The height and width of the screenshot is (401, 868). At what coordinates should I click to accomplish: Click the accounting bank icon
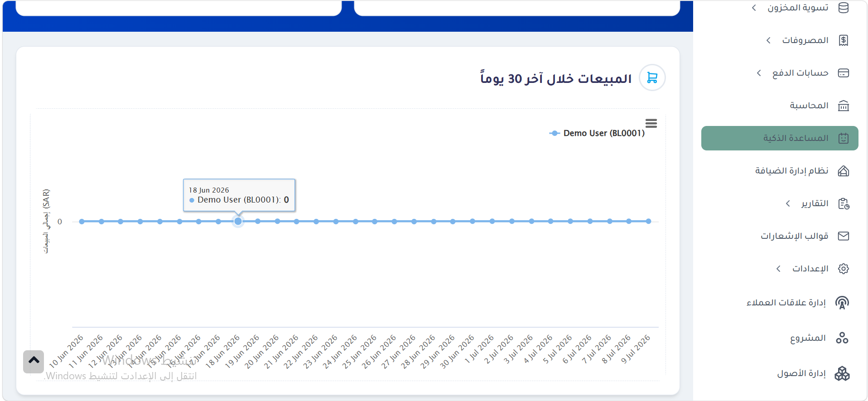click(843, 106)
